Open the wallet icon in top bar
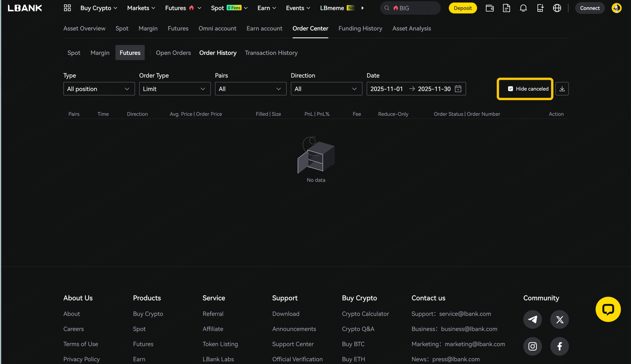 [490, 8]
